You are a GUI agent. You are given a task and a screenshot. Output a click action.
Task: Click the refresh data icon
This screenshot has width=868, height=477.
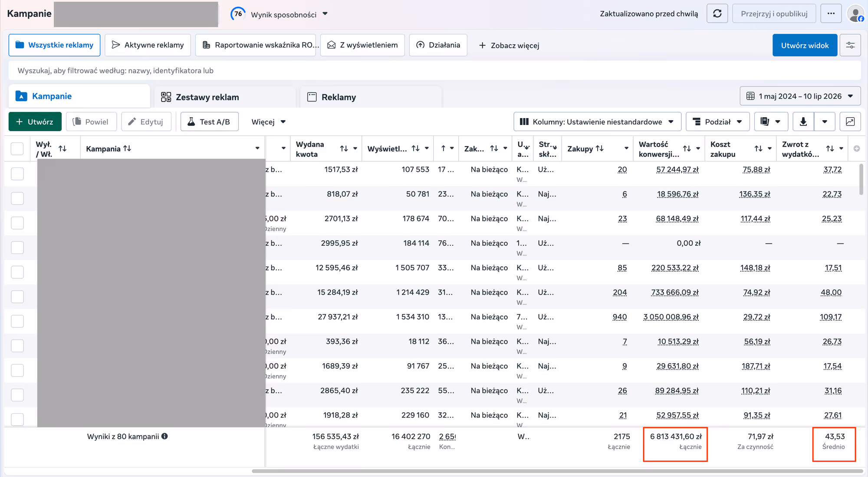[x=717, y=14]
